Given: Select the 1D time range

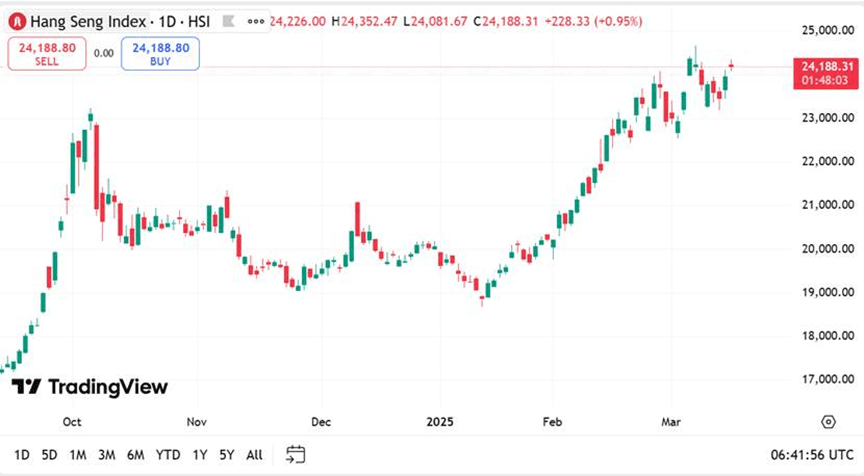Looking at the screenshot, I should click(x=22, y=455).
